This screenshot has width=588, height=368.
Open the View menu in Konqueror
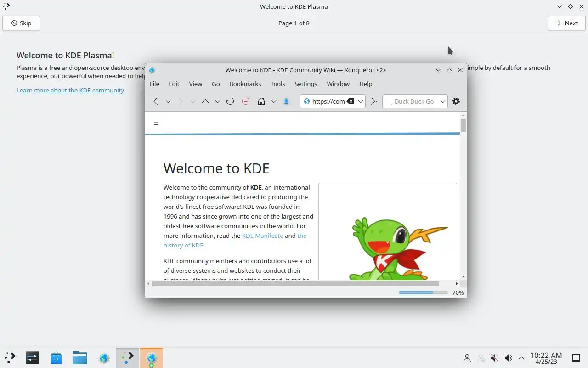coord(196,84)
